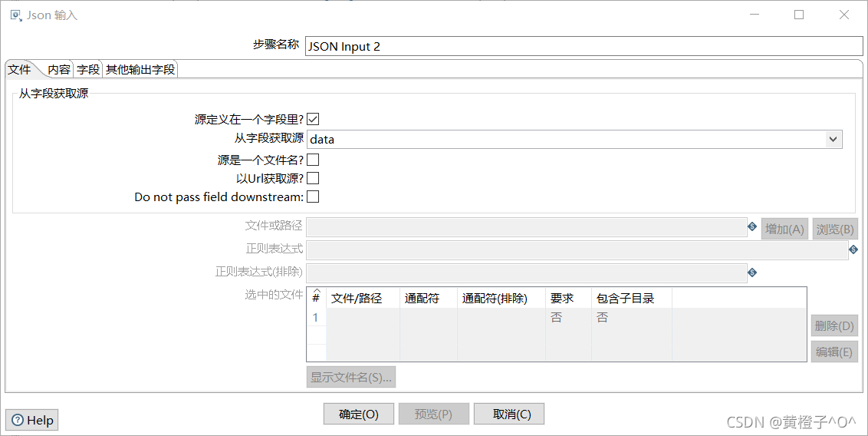
Task: Click the 要求 column header
Action: tap(568, 298)
